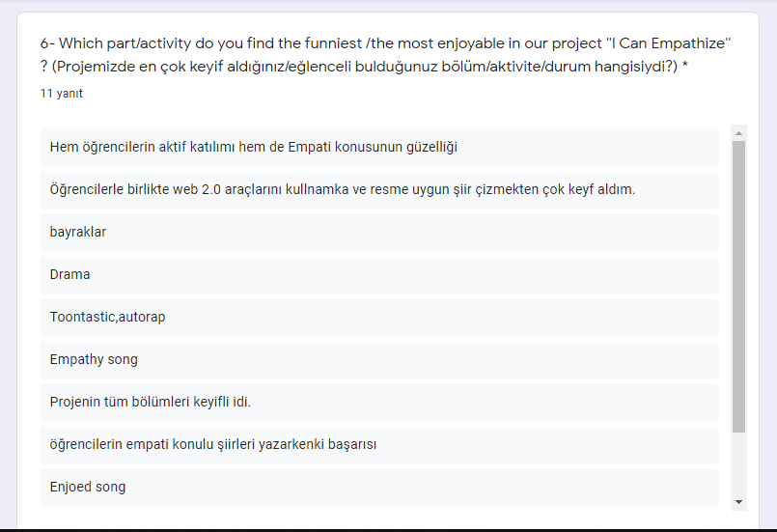Click the scroll up arrow in the response list

pos(739,133)
